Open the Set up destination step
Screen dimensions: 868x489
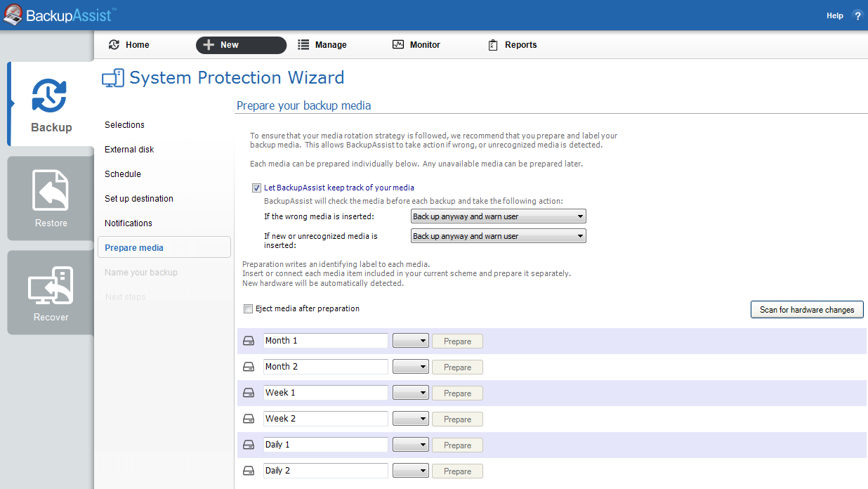139,199
